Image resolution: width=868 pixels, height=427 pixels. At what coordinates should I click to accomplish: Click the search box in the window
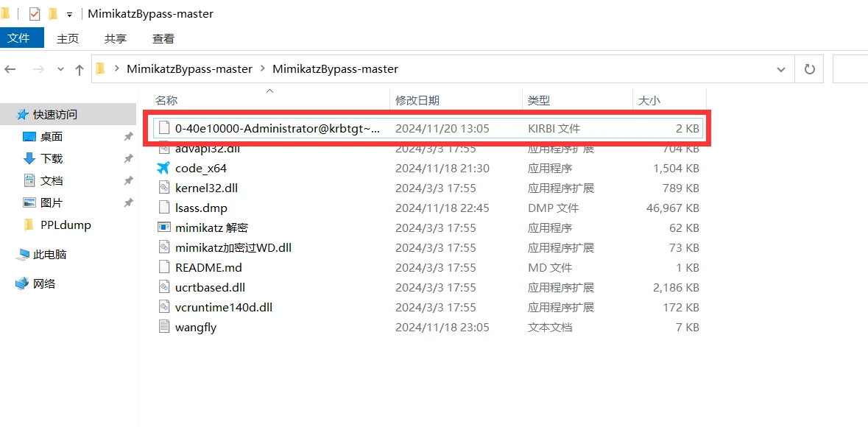[x=850, y=69]
